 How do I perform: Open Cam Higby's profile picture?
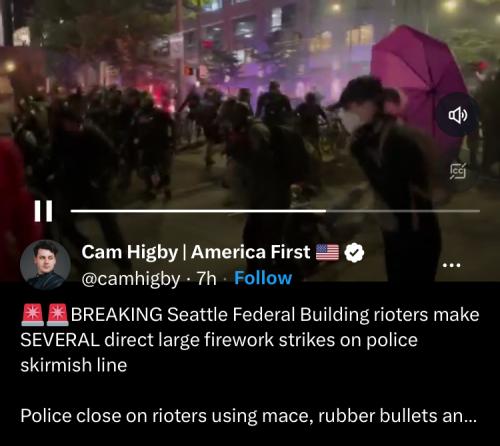pos(45,265)
